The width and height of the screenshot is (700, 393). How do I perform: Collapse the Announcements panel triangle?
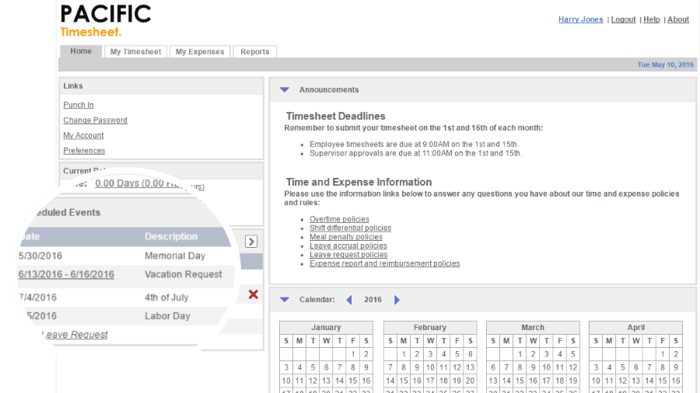284,90
